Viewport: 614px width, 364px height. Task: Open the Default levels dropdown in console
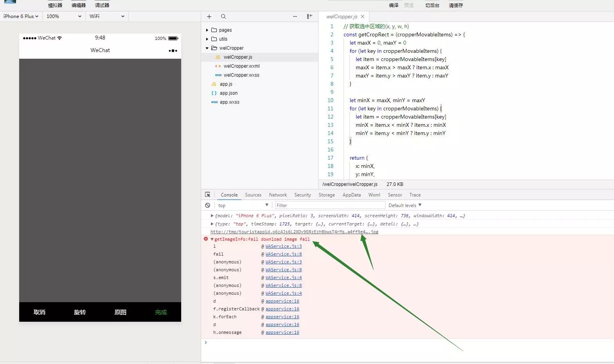pyautogui.click(x=405, y=205)
